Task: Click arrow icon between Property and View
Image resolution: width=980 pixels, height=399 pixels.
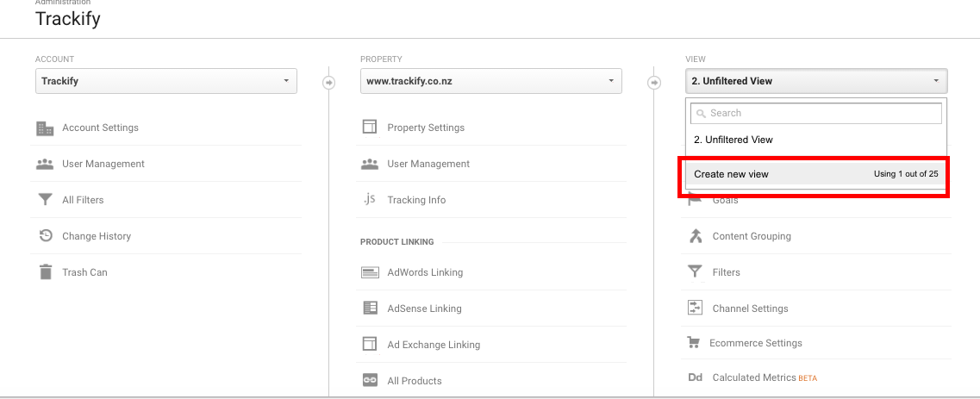Action: coord(653,83)
